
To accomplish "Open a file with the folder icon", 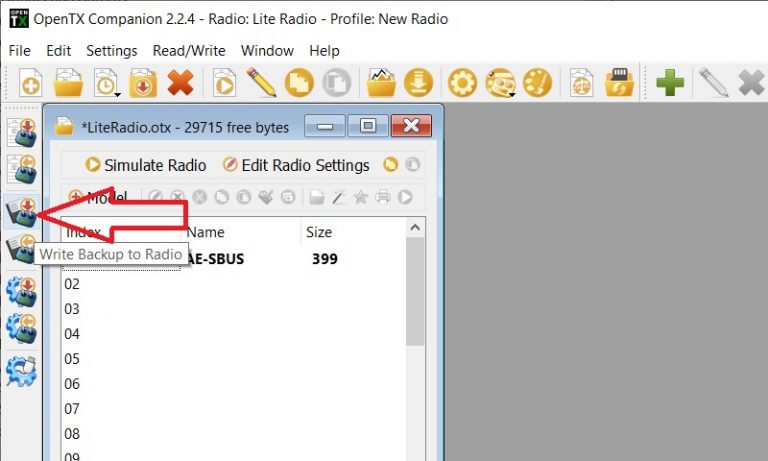I will tap(68, 83).
